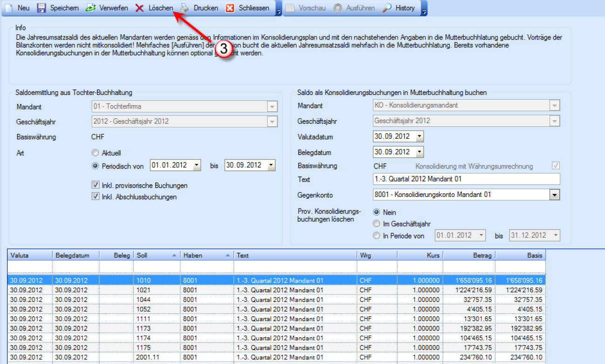Expand the Belegdatum date dropdown
605x364 pixels.
pyautogui.click(x=419, y=152)
